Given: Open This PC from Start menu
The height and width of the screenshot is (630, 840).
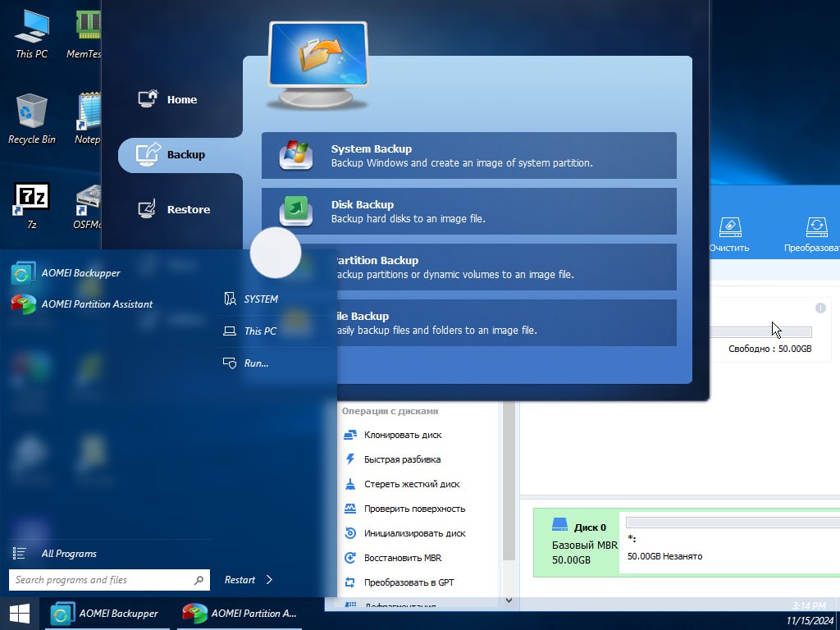Looking at the screenshot, I should point(260,331).
